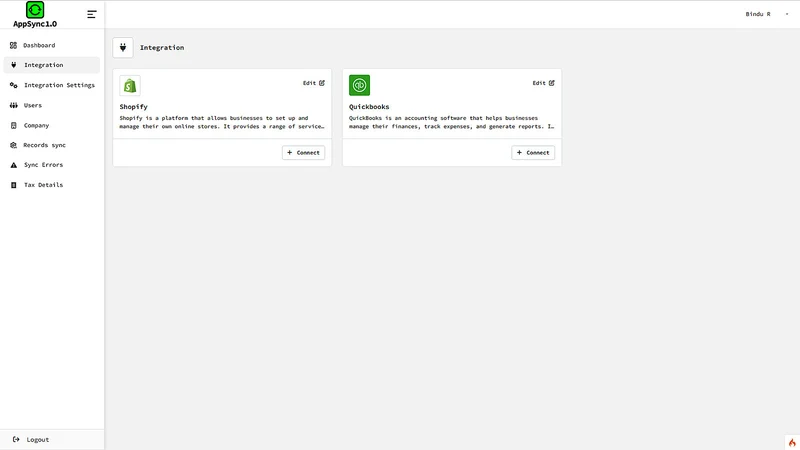
Task: Click the edit pencil icon on Quickbooks card
Action: (552, 83)
